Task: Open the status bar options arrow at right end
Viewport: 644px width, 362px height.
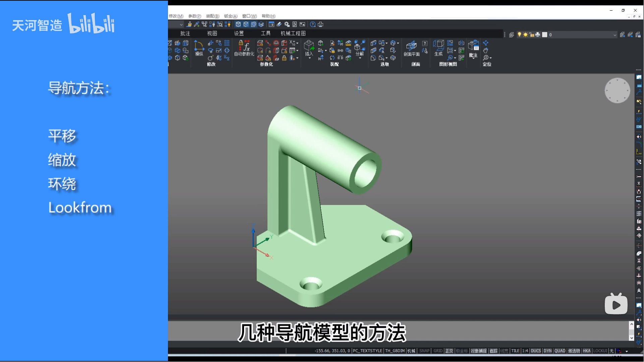Action: click(x=627, y=351)
